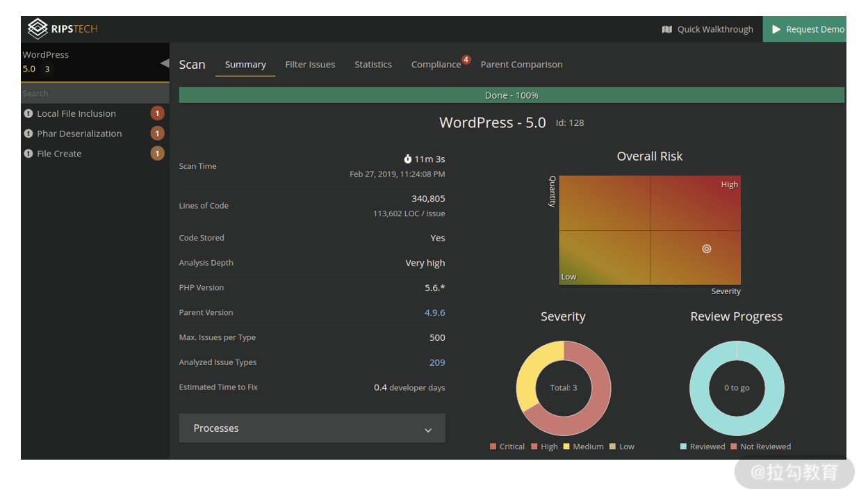This screenshot has height=500, width=868.
Task: Switch to the Summary tab
Action: click(245, 65)
